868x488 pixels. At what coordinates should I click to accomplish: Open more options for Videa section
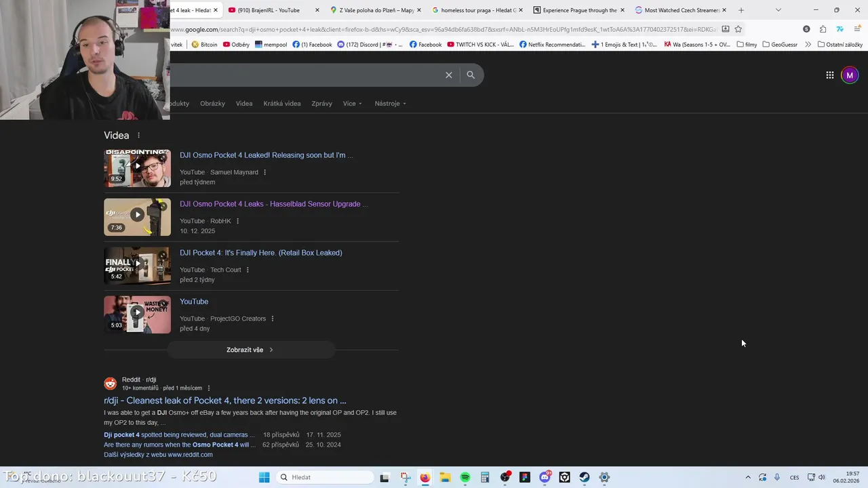(139, 136)
